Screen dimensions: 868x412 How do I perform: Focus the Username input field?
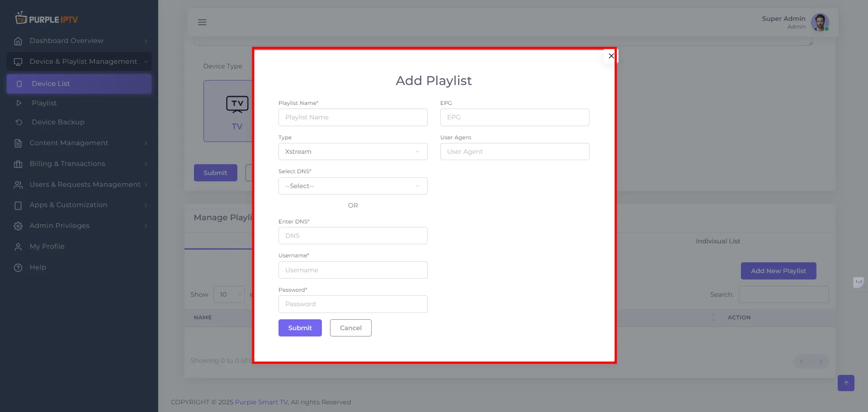pos(353,270)
